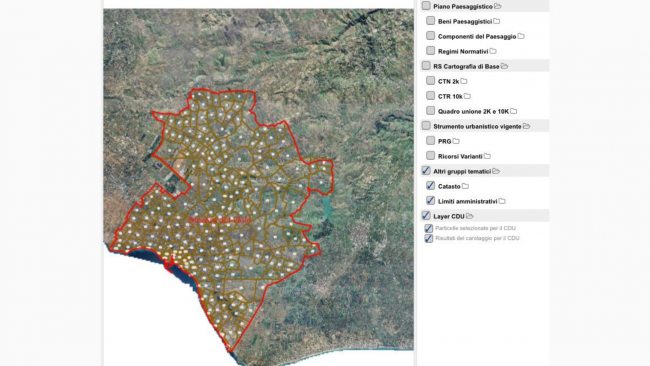This screenshot has width=650, height=366.
Task: Select Quadro unione 2K e 10K label
Action: [473, 111]
